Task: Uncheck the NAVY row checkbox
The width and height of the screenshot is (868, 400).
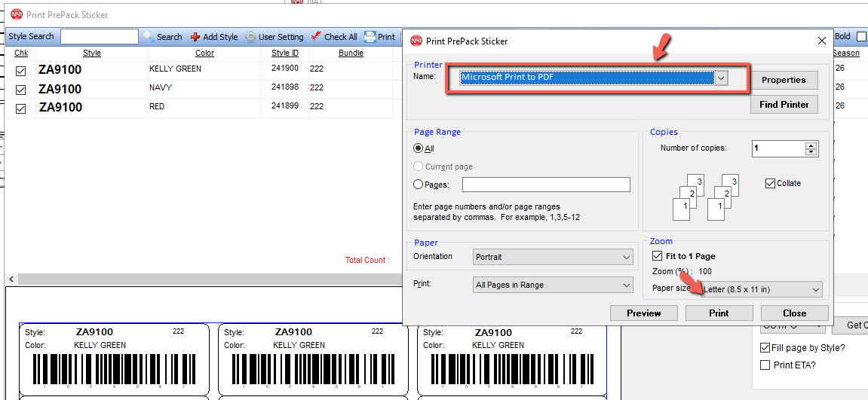Action: [20, 90]
